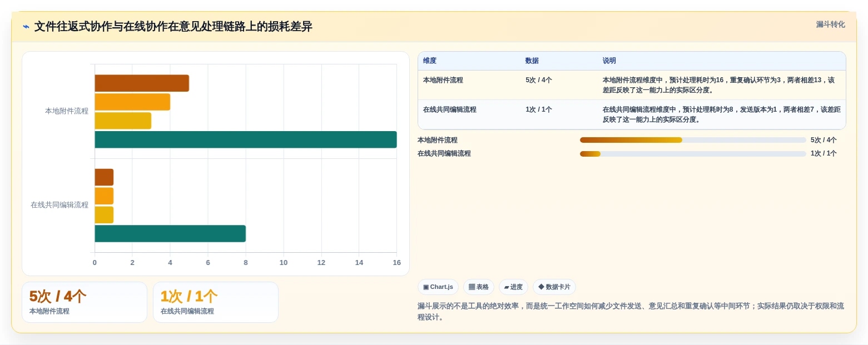Click the 5次 / 4个 data card

[x=85, y=302]
